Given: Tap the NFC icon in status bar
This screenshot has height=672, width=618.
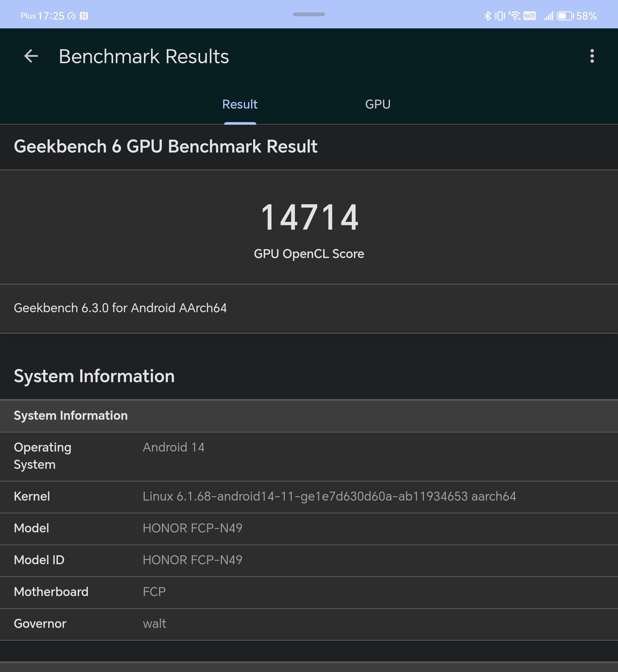Looking at the screenshot, I should (x=84, y=16).
